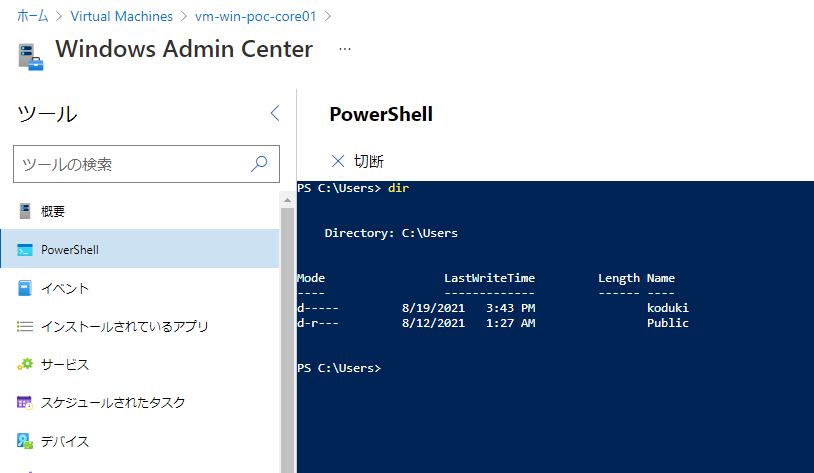Focus the ツールの検索 search field

pyautogui.click(x=146, y=164)
